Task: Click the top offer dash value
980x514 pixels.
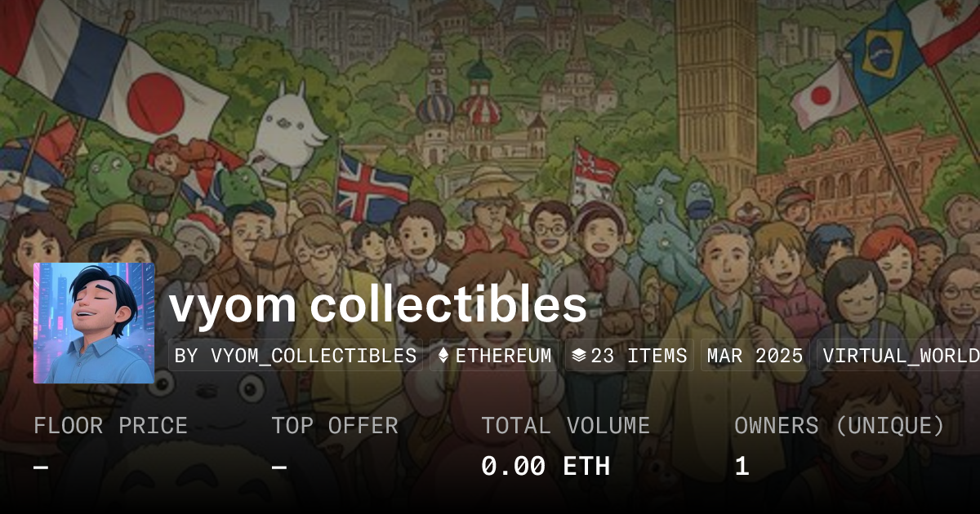Action: coord(278,467)
